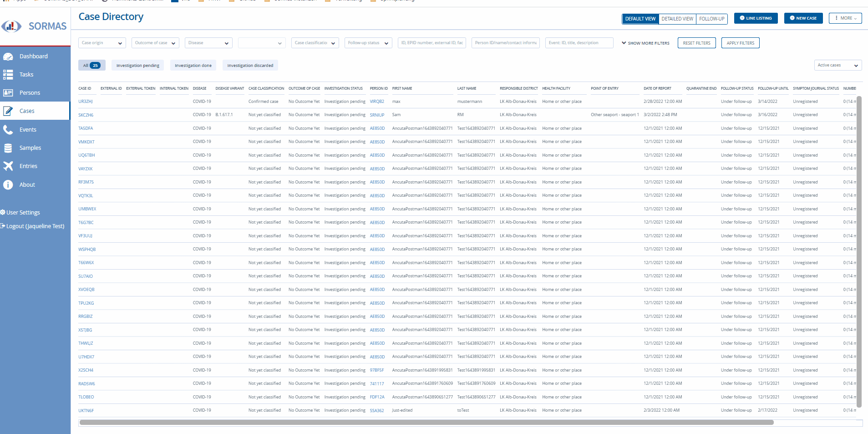Sort by Date of Report column header

657,88
